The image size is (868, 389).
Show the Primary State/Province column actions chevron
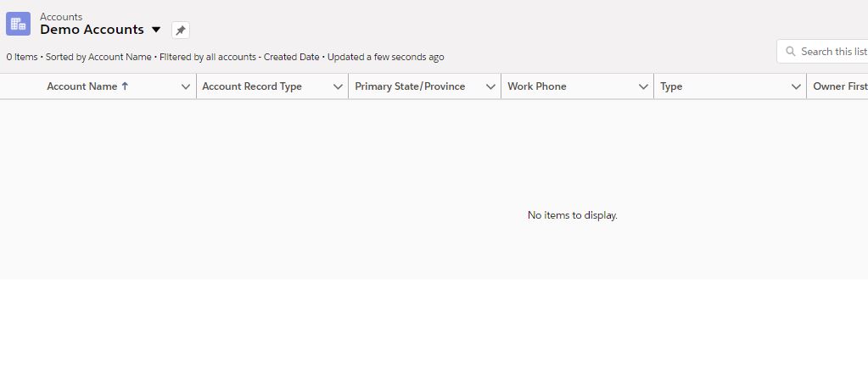point(490,86)
